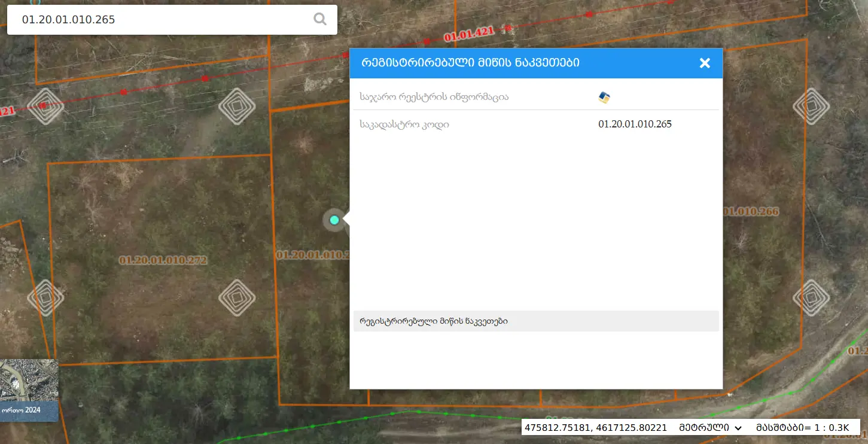Click the საკადასტრო კოდი label
The height and width of the screenshot is (444, 868).
(x=404, y=124)
